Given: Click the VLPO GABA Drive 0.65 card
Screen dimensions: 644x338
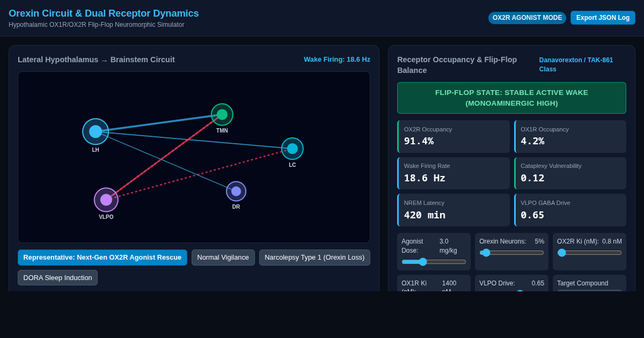Looking at the screenshot, I should (x=570, y=210).
